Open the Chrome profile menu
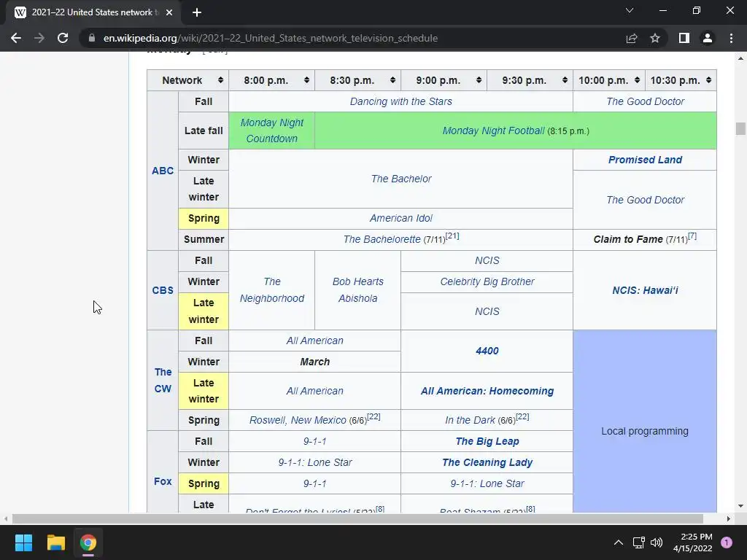747x560 pixels. [708, 38]
